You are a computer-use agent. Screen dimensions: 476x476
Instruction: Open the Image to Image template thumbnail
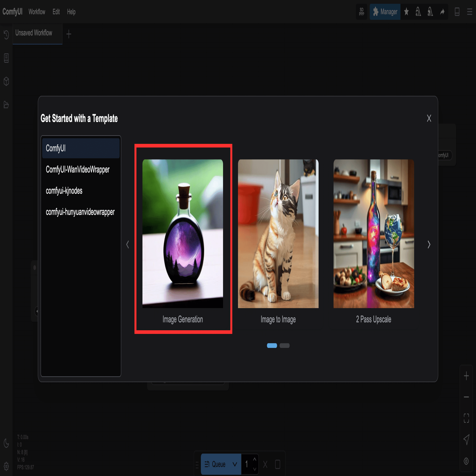coord(278,233)
